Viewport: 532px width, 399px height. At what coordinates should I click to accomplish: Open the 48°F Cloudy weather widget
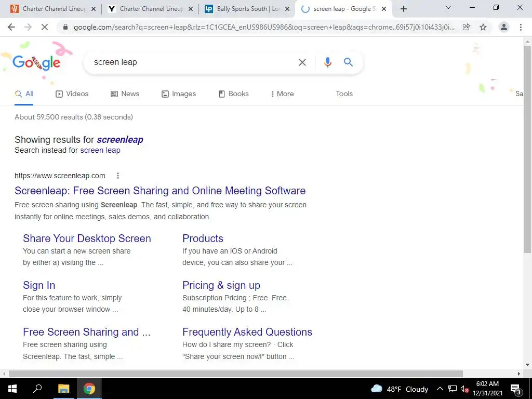(400, 389)
